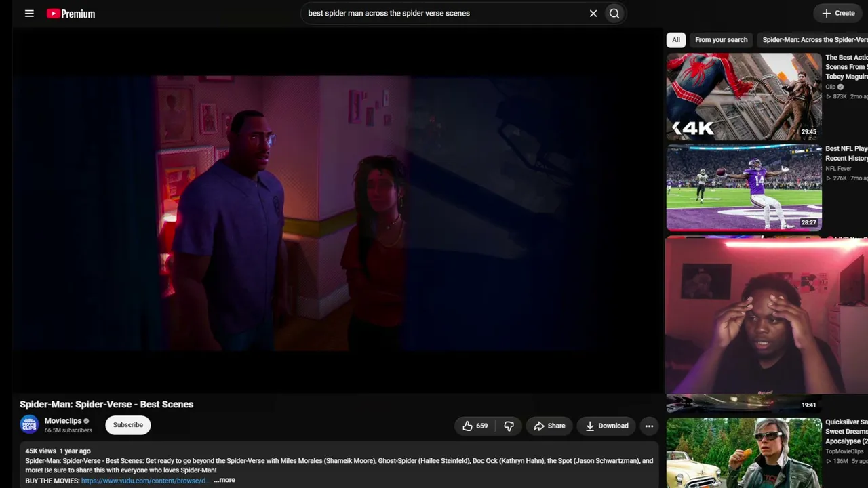
Task: Like the video with 659 likes
Action: pos(475,426)
